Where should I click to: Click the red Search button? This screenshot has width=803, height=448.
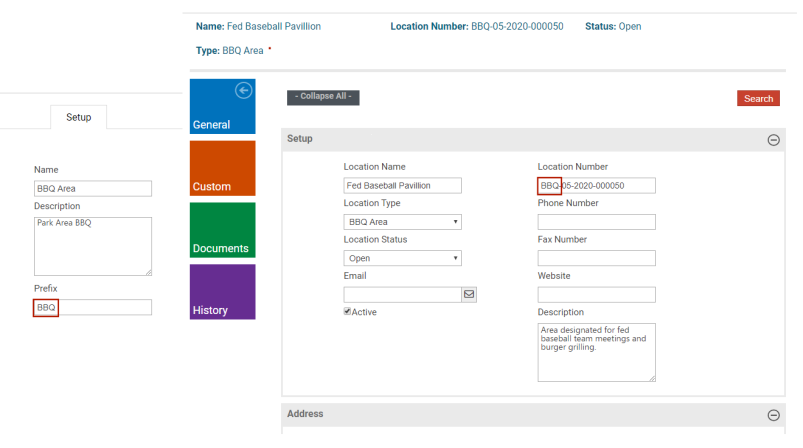point(758,98)
